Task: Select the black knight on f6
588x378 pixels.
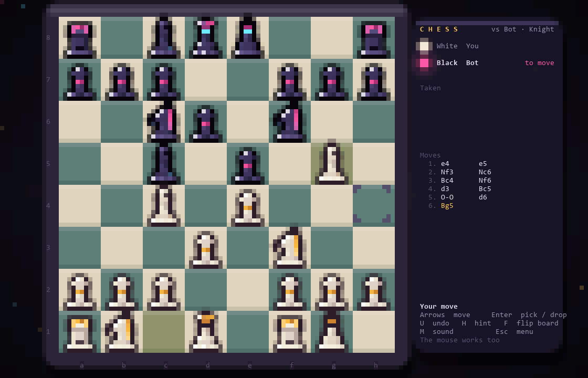Action: coord(289,121)
